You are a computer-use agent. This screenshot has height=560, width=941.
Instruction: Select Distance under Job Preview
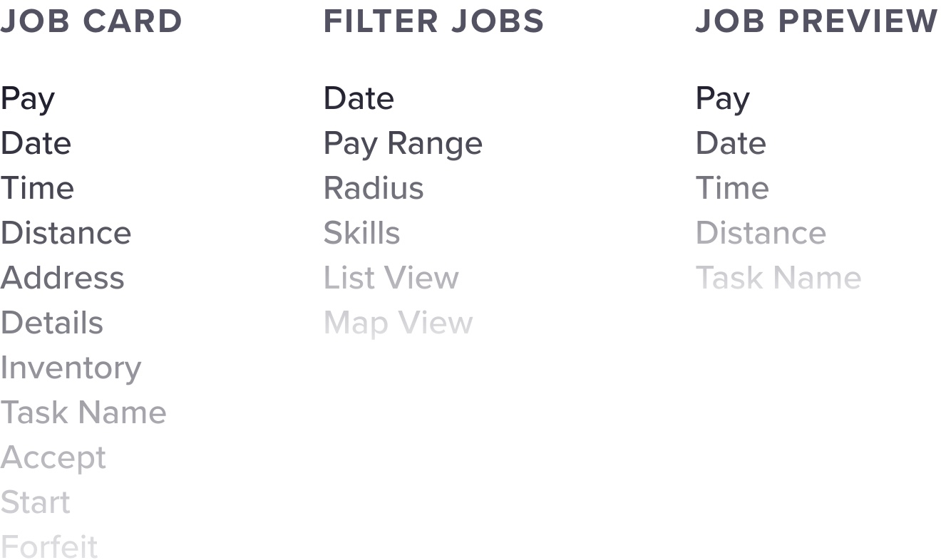(x=761, y=234)
